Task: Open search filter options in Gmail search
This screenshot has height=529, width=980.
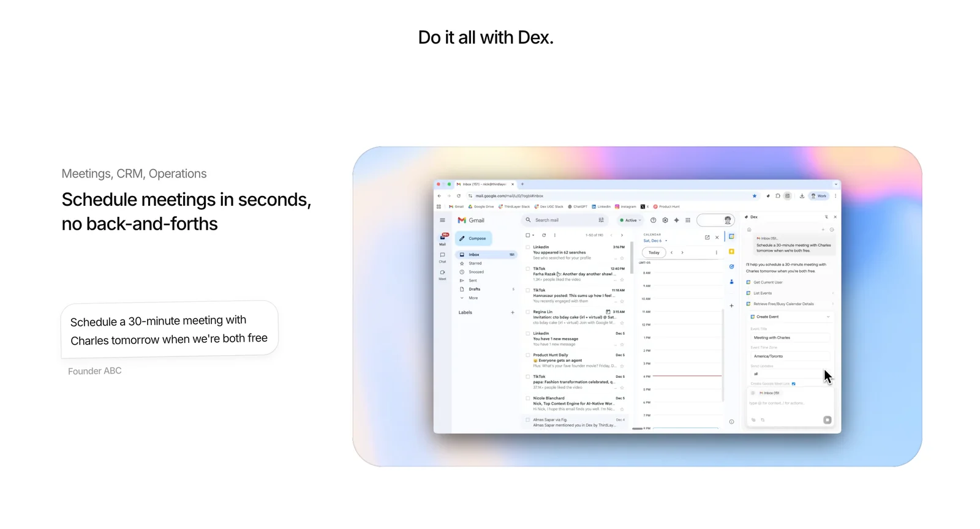Action: (601, 220)
